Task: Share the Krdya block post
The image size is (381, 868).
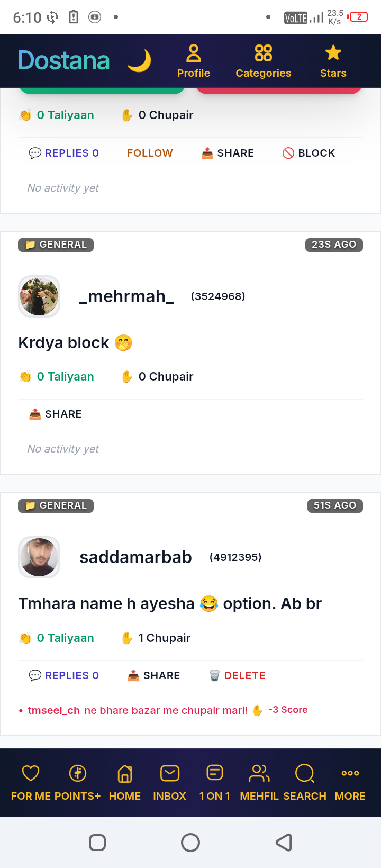Action: (55, 414)
